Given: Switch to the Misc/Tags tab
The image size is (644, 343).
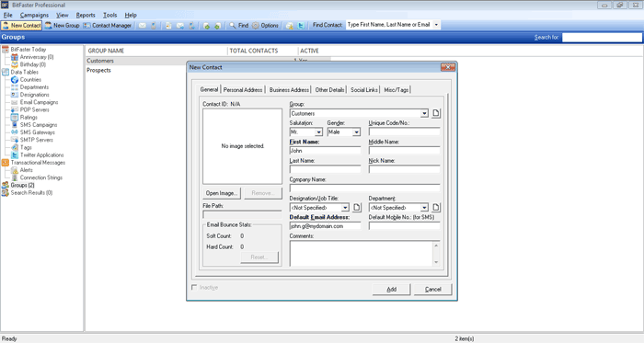Looking at the screenshot, I should 396,90.
